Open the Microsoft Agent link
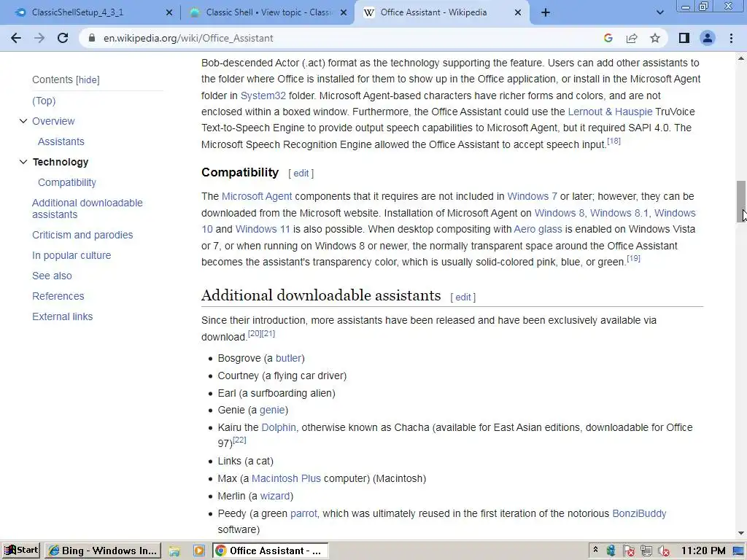This screenshot has height=560, width=747. (x=257, y=197)
